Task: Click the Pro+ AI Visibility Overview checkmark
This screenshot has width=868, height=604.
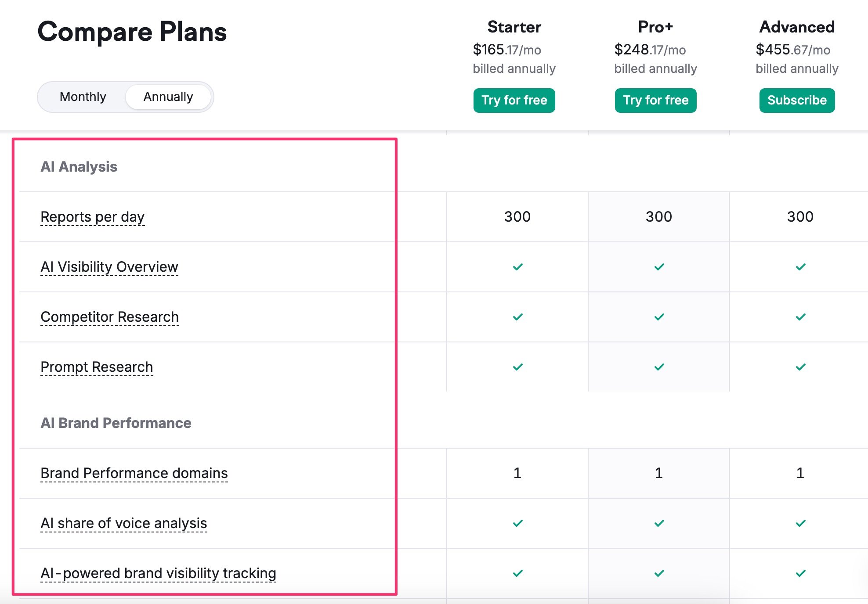Action: click(658, 266)
